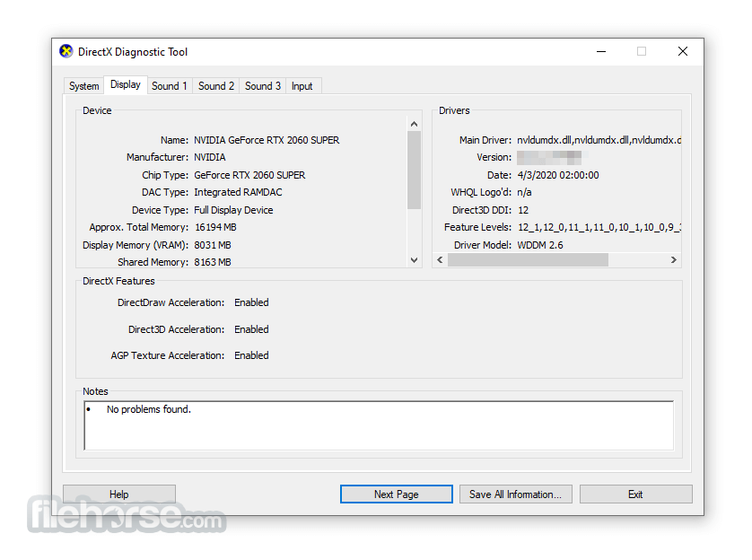Click the WHQL Logo'd value n/a

click(524, 192)
